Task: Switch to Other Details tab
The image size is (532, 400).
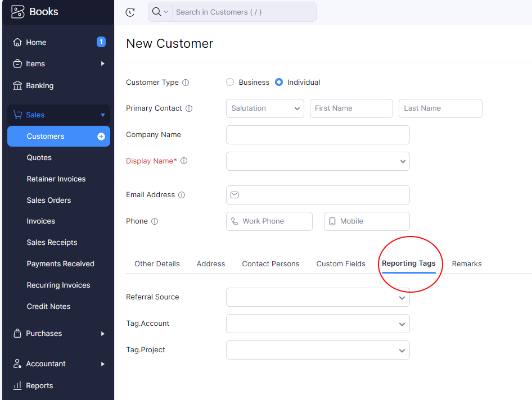Action: [x=157, y=263]
